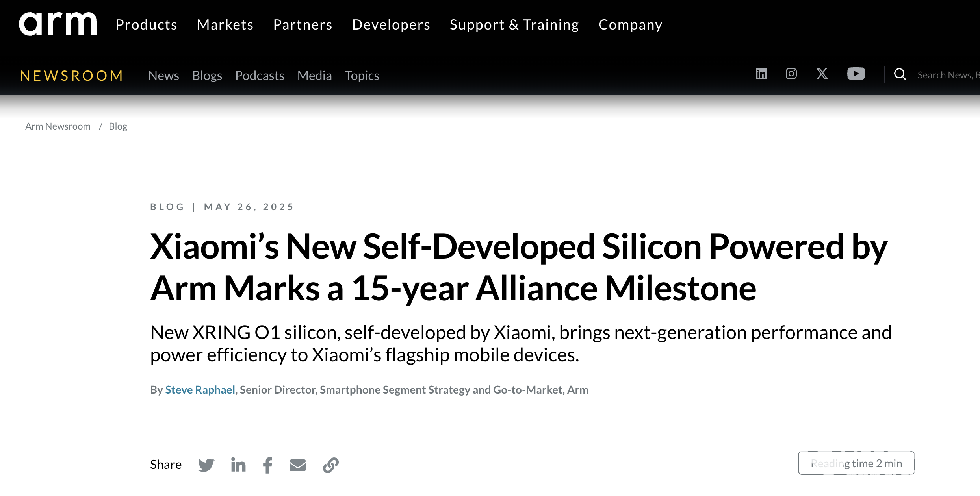Viewport: 980px width, 496px height.
Task: Follow the Arm Newsroom breadcrumb link
Action: pos(58,126)
